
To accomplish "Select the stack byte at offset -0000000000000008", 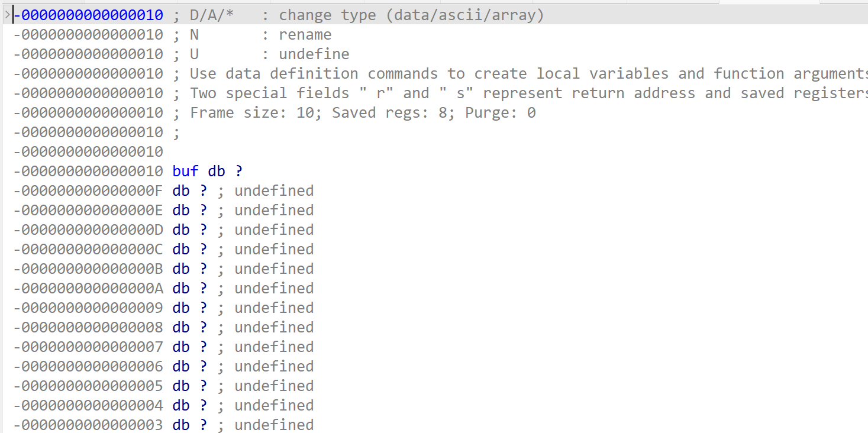I will point(163,327).
